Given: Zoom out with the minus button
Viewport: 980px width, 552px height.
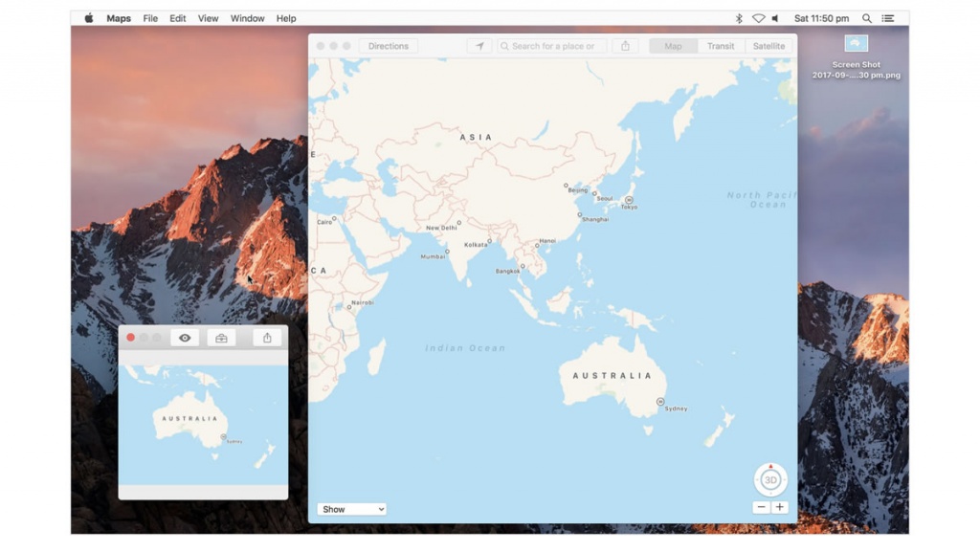Looking at the screenshot, I should [x=761, y=507].
